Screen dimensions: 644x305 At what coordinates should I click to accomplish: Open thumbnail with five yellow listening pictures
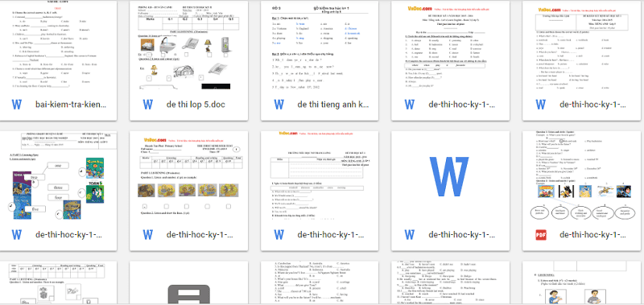[189, 176]
